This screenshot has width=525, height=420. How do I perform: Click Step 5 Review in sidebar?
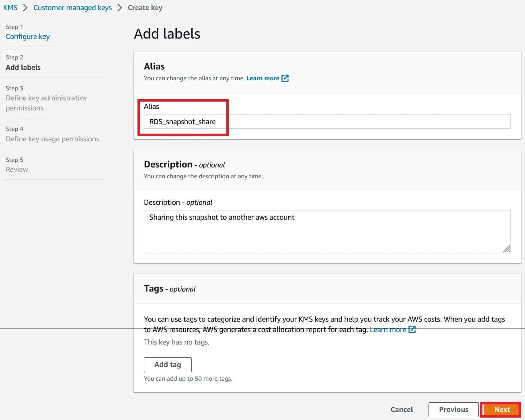(17, 169)
